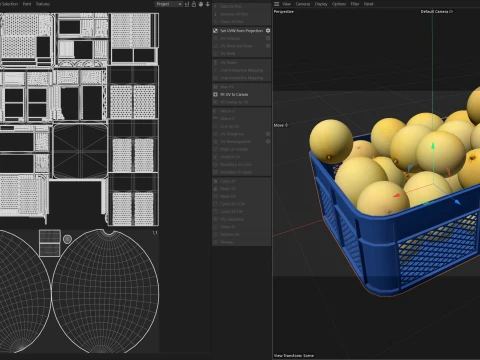Open UV Straighten options gear
The width and height of the screenshot is (480, 360).
coord(268,134)
